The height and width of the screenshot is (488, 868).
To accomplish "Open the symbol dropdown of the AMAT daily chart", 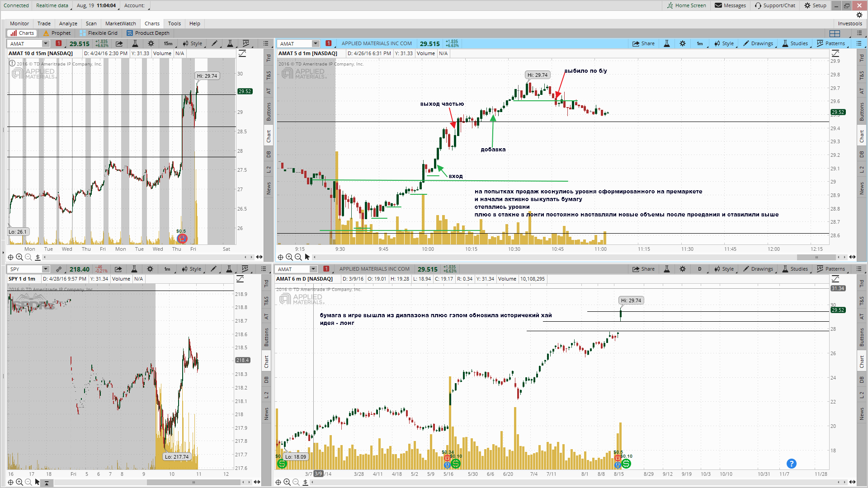I will (313, 269).
